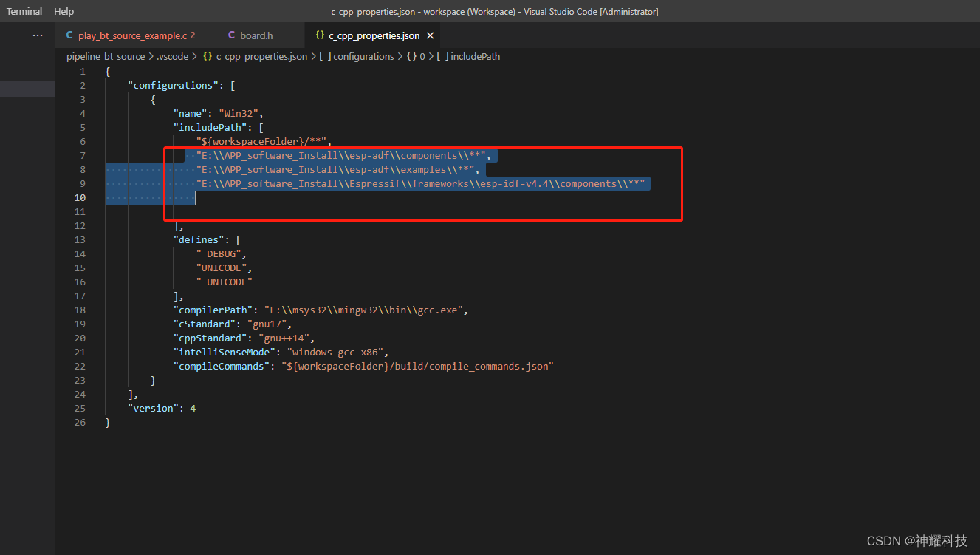
Task: Click line number 10 in the gutter
Action: [79, 197]
